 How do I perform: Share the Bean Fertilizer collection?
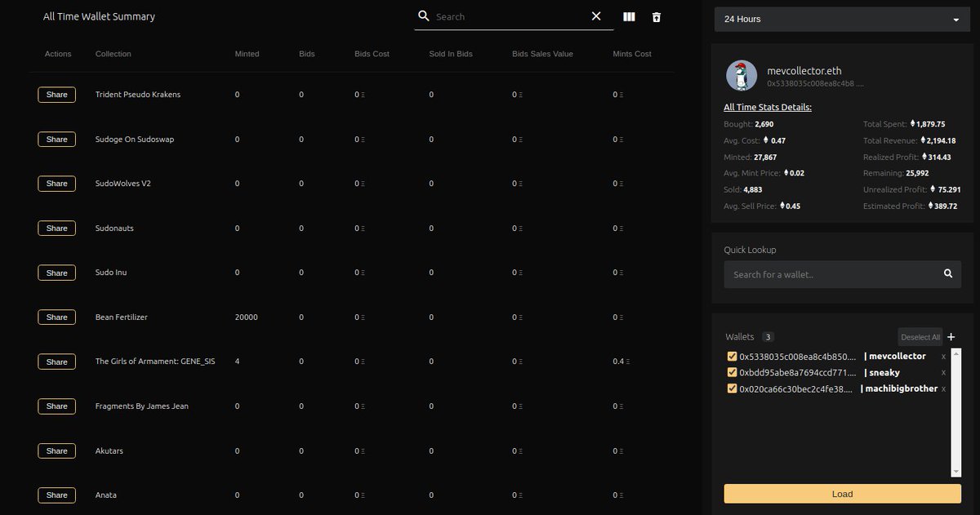coord(57,317)
